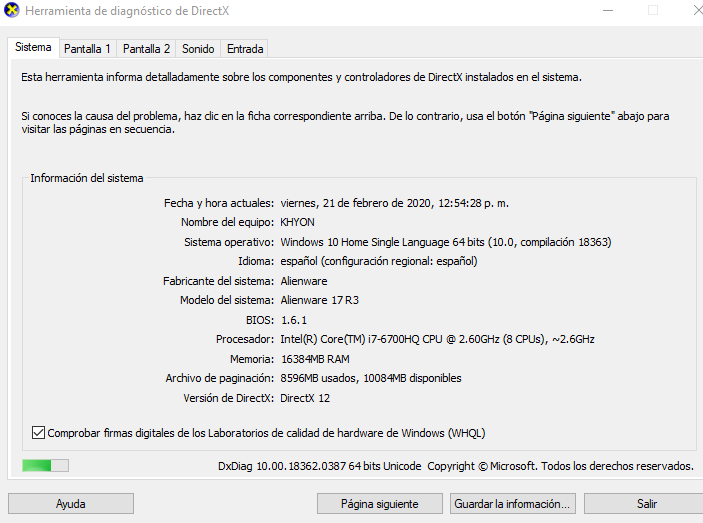Click the green progress bar
This screenshot has width=703, height=523.
pyautogui.click(x=45, y=466)
